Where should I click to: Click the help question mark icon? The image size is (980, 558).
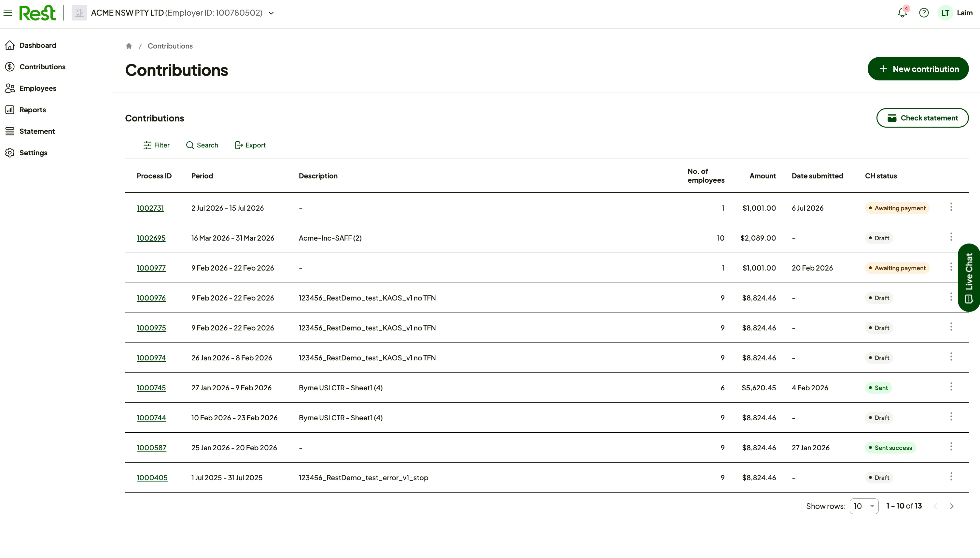(x=924, y=13)
